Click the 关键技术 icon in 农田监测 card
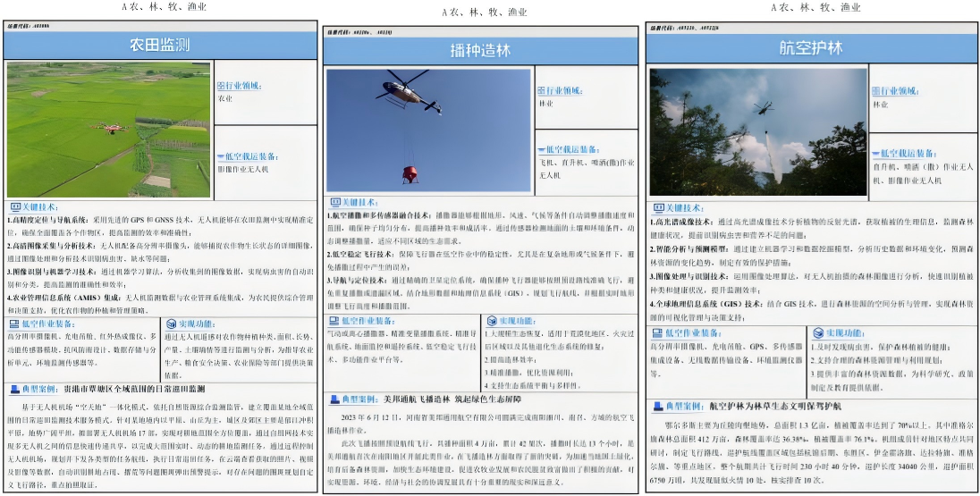Viewport: 980px width, 496px height. [x=15, y=207]
